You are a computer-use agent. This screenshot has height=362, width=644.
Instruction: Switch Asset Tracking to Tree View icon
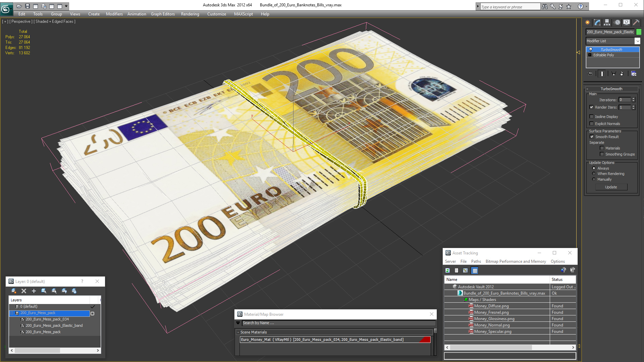pos(466,270)
